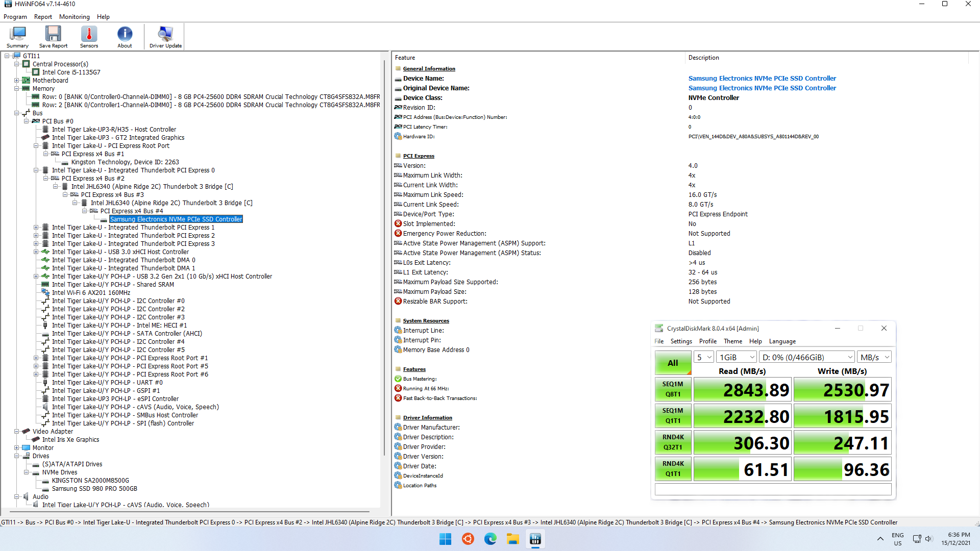Open File Explorer from the taskbar
This screenshot has width=980, height=551.
512,539
